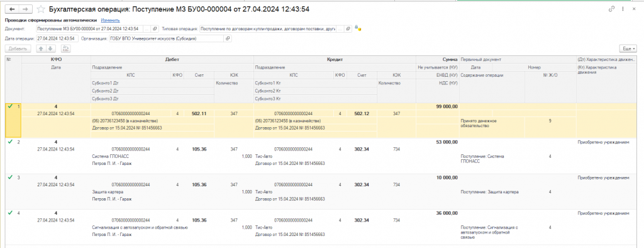Click the № Ж/О header cell
The image size is (644, 248).
550,76
